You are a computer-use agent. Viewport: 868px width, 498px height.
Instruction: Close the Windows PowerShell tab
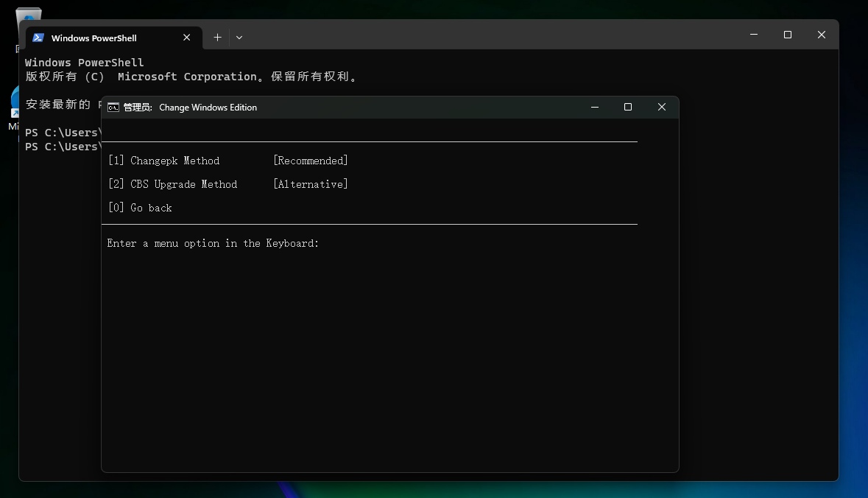187,38
